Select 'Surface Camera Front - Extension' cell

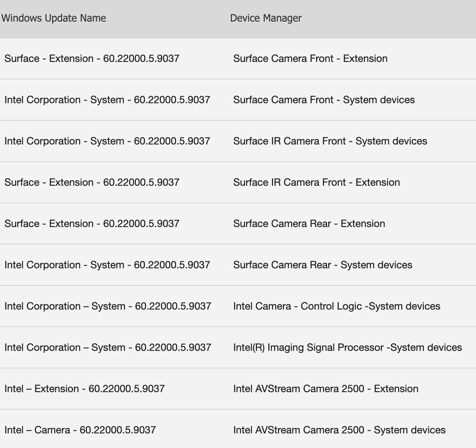pos(310,58)
